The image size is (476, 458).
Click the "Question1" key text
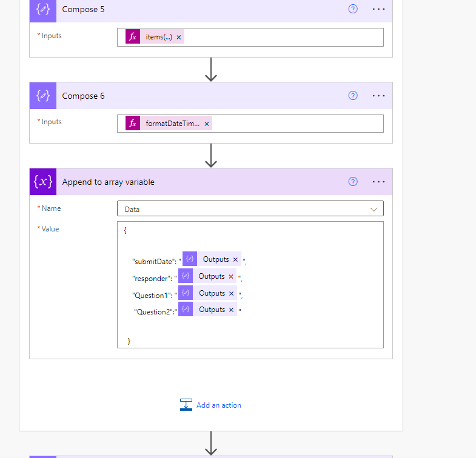pyautogui.click(x=152, y=296)
